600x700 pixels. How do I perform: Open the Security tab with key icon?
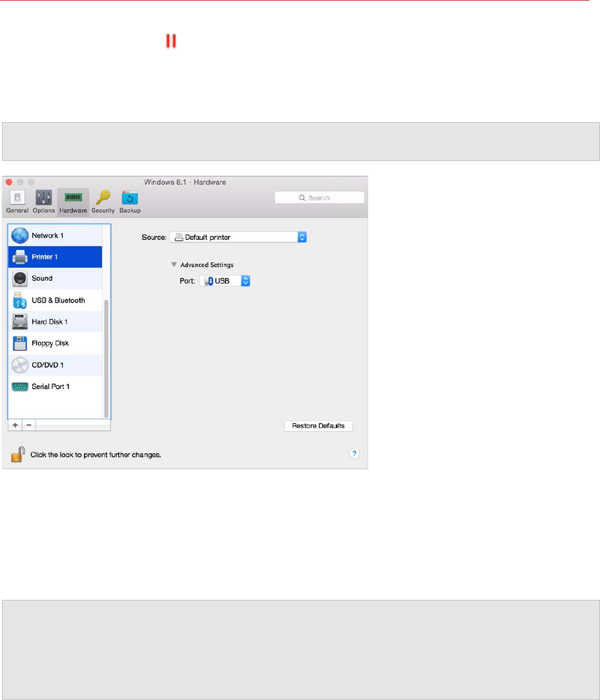click(x=103, y=202)
